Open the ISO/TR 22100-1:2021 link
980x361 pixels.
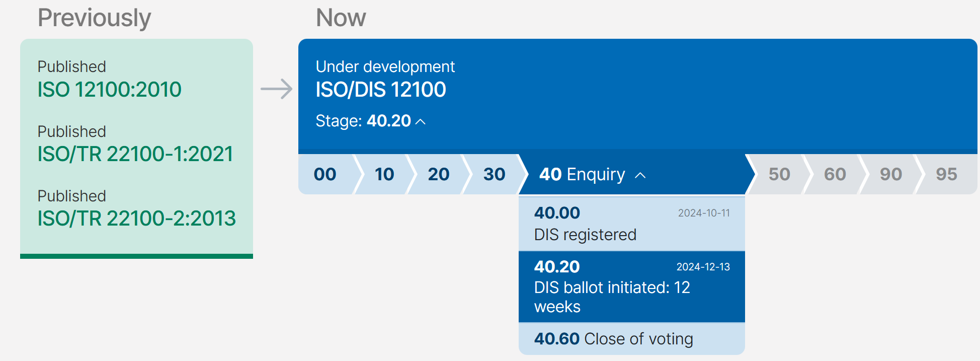point(135,154)
